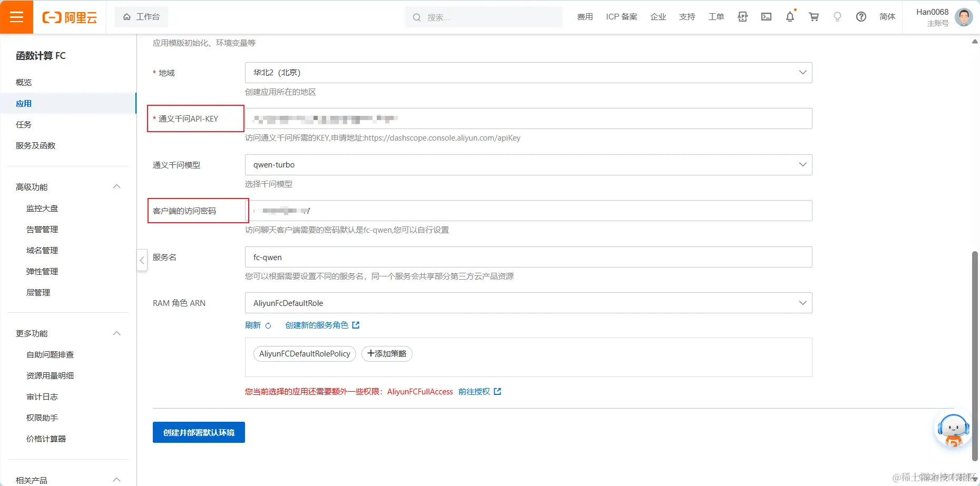
Task: Open 服务及函数 in the sidebar
Action: tap(35, 145)
